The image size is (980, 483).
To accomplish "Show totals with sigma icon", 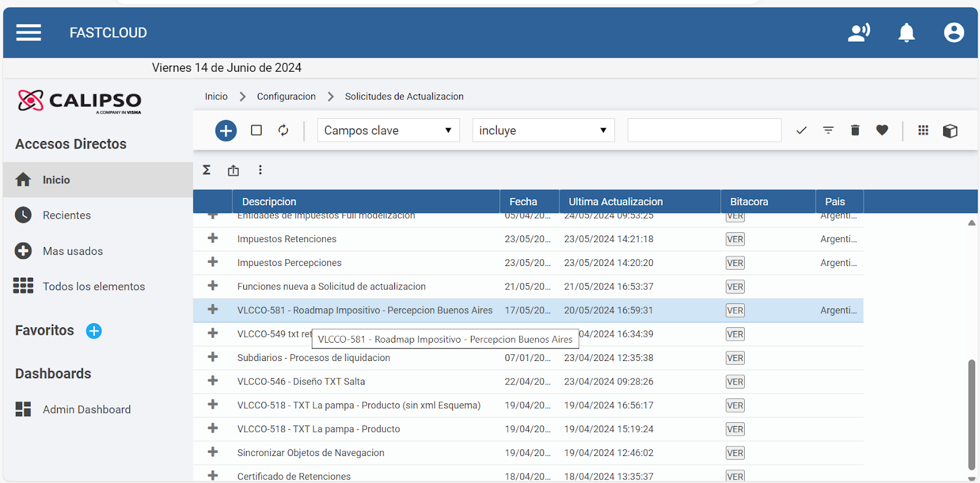I will click(206, 170).
